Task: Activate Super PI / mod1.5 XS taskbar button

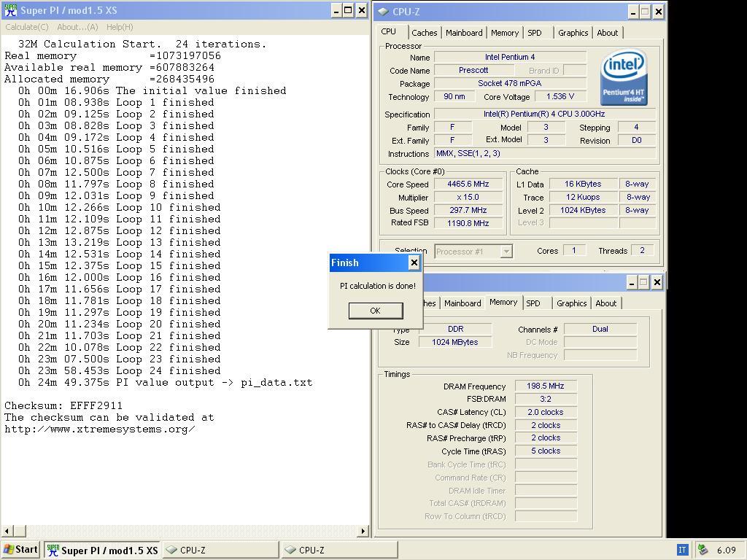Action: (x=102, y=550)
